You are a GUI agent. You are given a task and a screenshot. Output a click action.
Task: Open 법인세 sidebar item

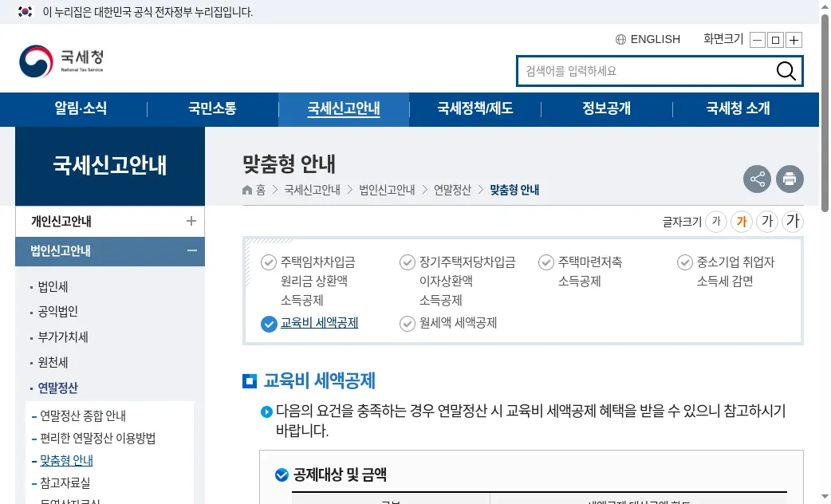(53, 287)
